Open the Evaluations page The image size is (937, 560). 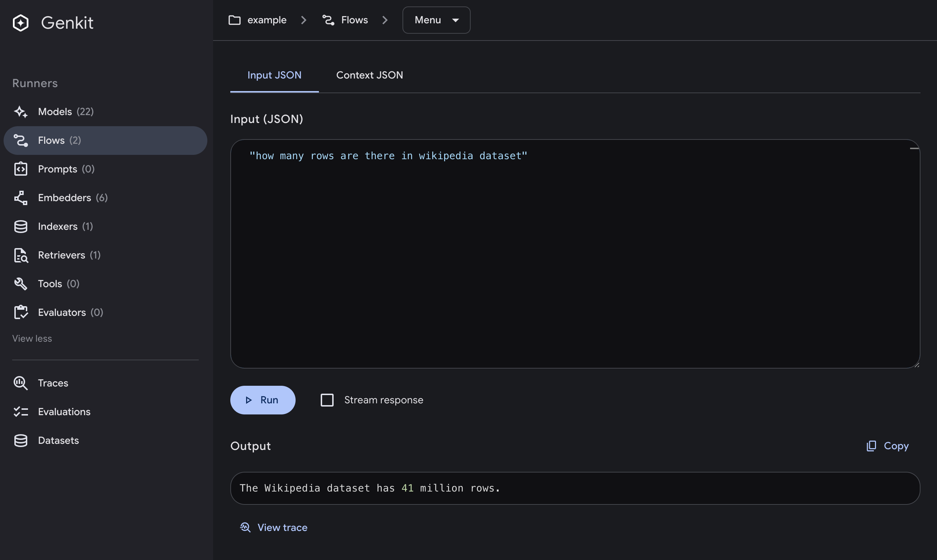[105, 412]
